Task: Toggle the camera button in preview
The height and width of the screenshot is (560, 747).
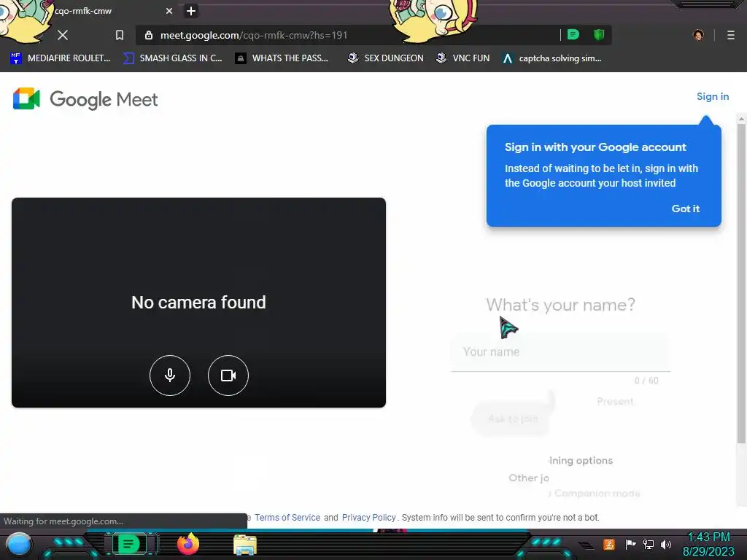Action: 228,376
